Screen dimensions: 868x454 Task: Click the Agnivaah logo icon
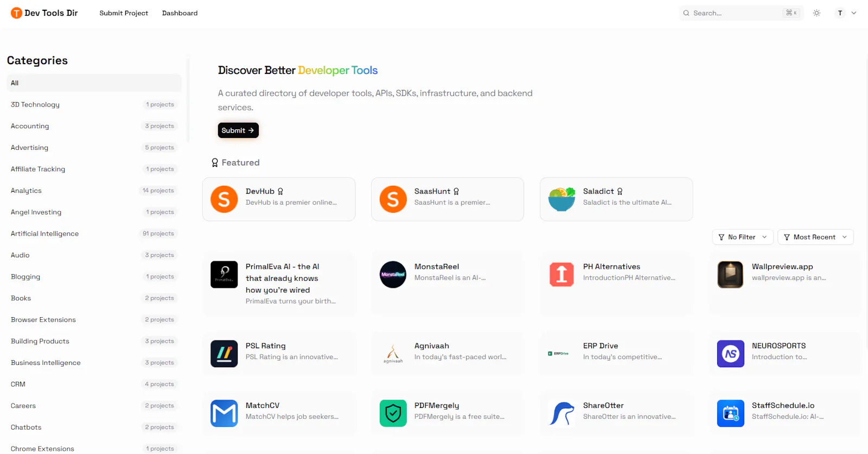coord(393,354)
